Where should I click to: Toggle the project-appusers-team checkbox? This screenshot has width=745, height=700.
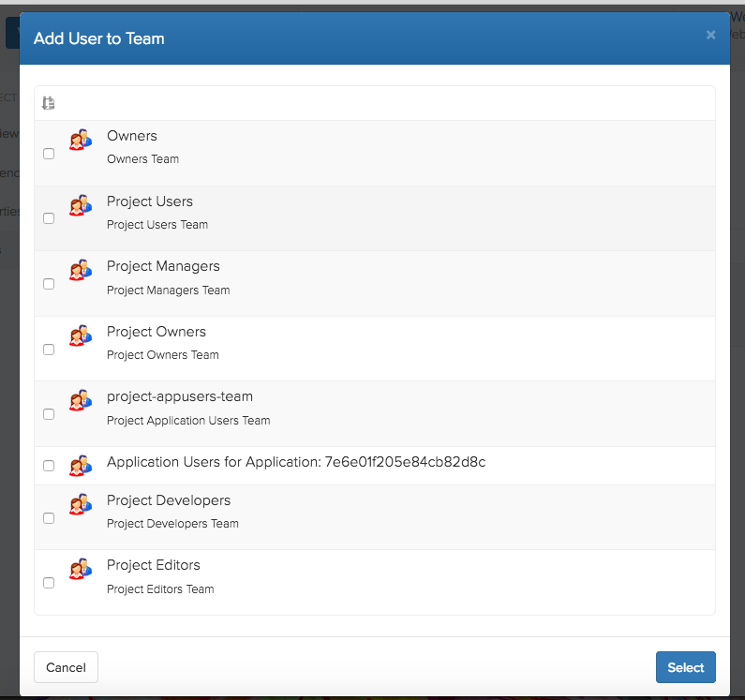coord(49,414)
